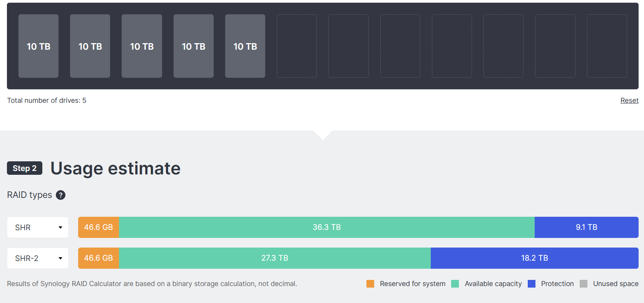Click the 27.3 TB SHR-2 capacity bar
The width and height of the screenshot is (644, 303).
274,258
